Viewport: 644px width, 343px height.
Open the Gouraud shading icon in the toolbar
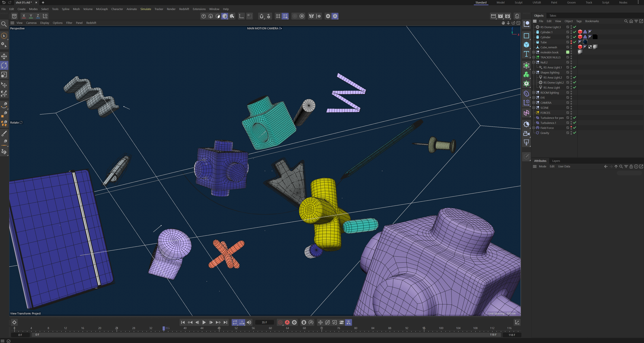(225, 16)
